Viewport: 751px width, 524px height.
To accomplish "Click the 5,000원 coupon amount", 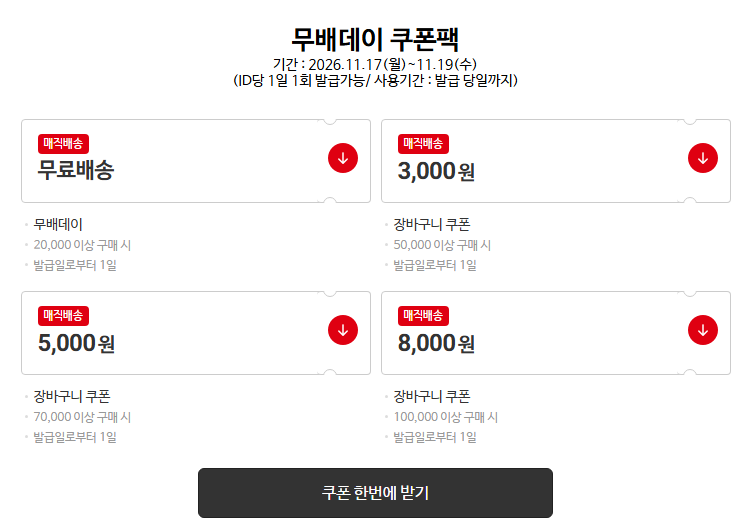I will click(76, 344).
